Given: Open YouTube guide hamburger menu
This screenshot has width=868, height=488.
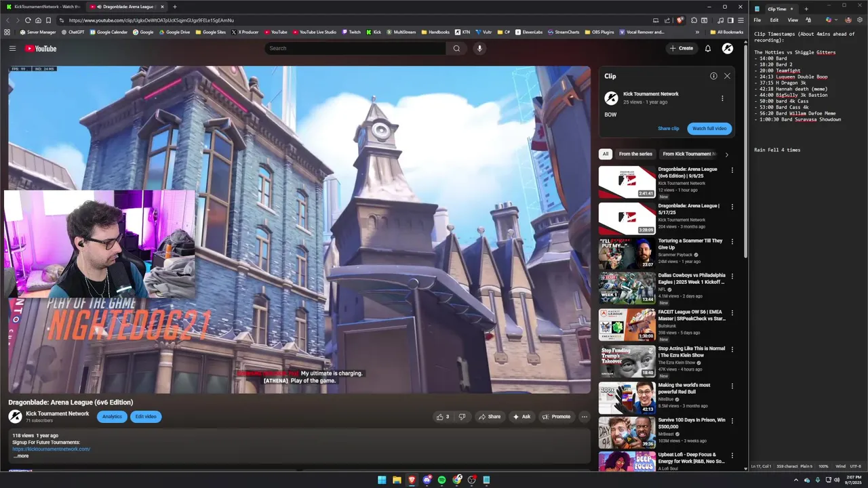Looking at the screenshot, I should [12, 48].
